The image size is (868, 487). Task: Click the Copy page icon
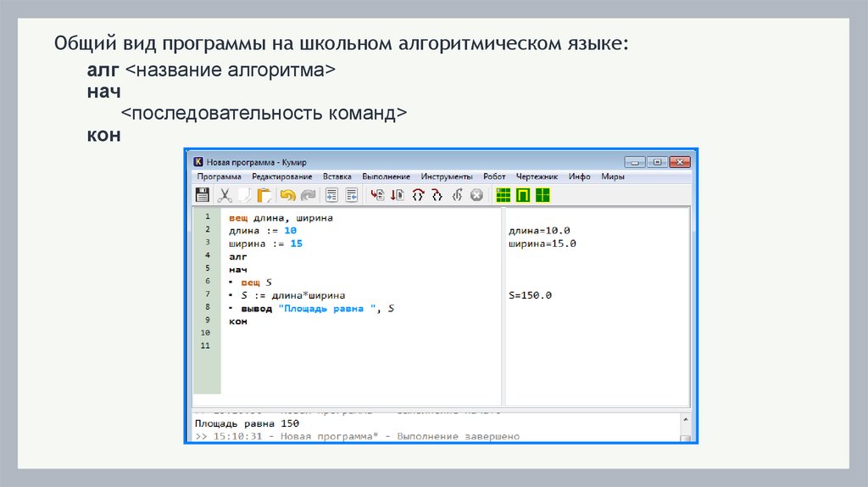pos(244,195)
